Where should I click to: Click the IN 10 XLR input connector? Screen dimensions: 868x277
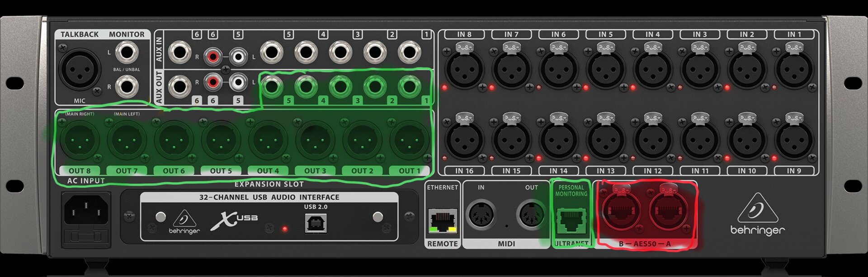point(747,139)
